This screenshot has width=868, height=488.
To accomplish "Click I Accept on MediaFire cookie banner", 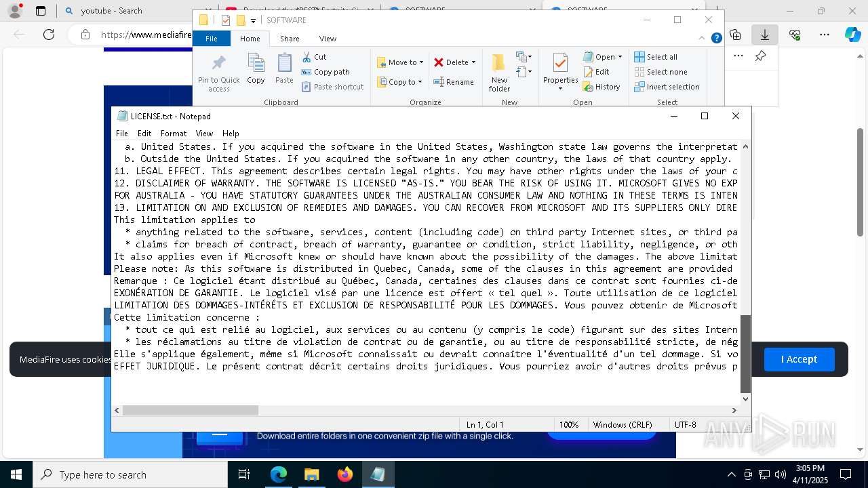I will [x=799, y=359].
